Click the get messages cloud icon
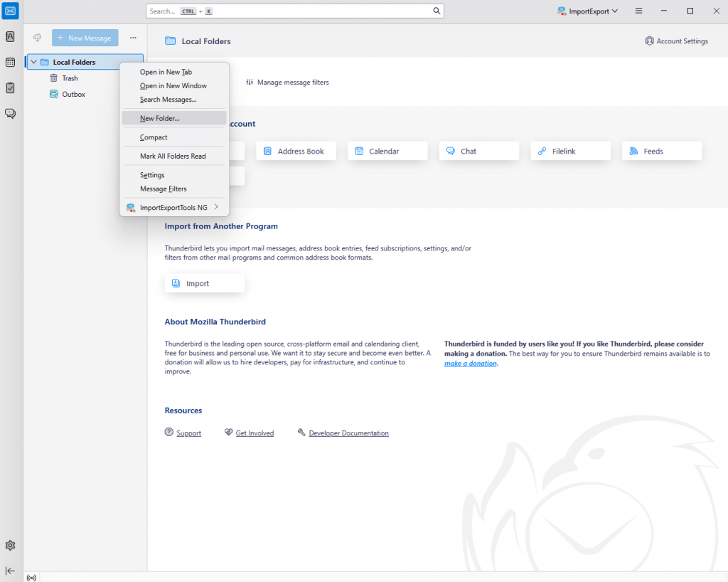Screen dimensions: 728x582 (37, 38)
